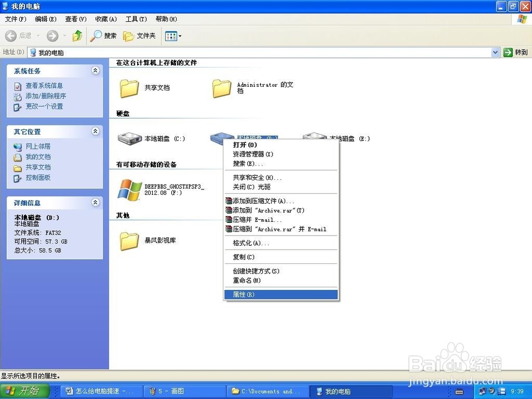The width and height of the screenshot is (532, 399).
Task: Collapse the 其它位置 panel
Action: pyautogui.click(x=95, y=131)
